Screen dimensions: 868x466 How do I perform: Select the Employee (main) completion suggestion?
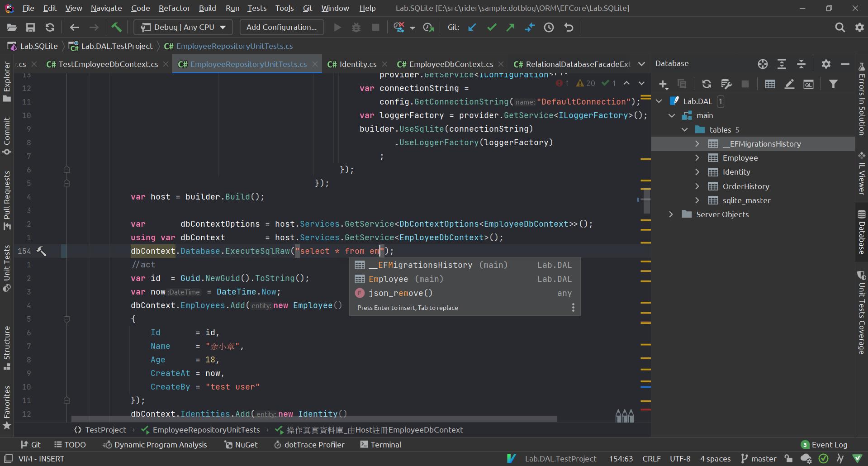[465, 279]
